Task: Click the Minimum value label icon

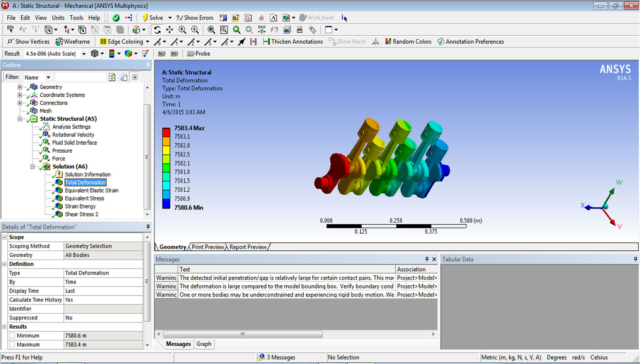Action: pos(174,54)
